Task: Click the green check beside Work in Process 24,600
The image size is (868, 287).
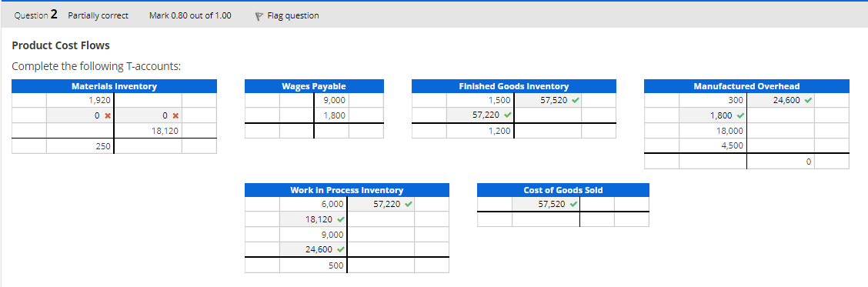Action: pos(340,249)
